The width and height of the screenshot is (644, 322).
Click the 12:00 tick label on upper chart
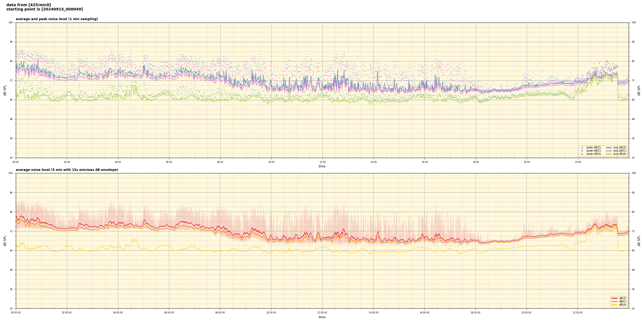(322, 162)
